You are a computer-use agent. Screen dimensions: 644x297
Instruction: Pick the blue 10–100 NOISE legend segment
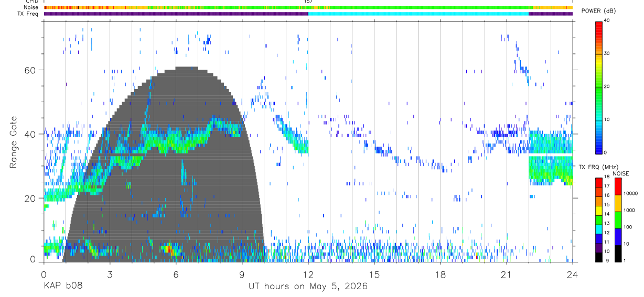tap(618, 237)
